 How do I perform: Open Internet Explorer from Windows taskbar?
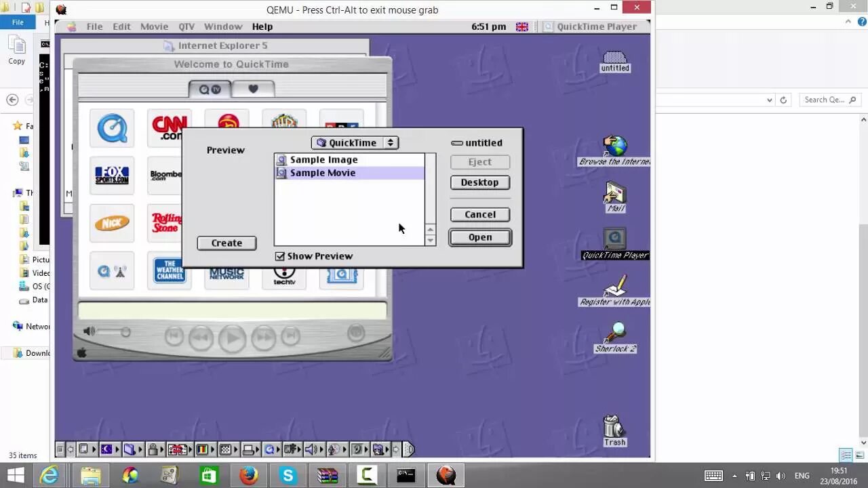tap(50, 475)
